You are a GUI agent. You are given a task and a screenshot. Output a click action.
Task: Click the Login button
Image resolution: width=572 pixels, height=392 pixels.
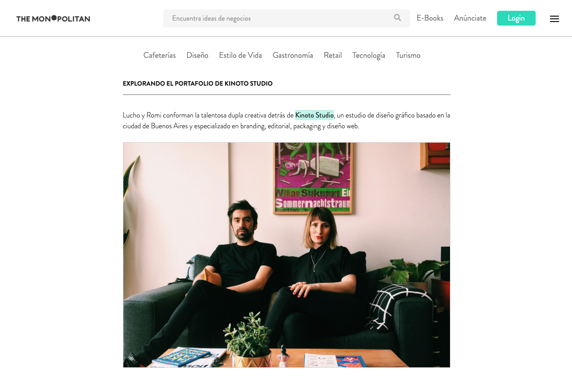(516, 18)
